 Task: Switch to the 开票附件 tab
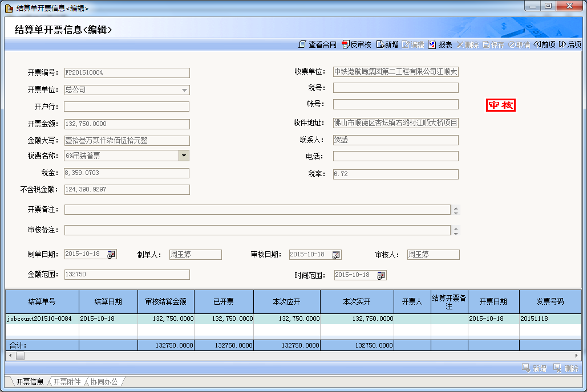click(x=67, y=382)
